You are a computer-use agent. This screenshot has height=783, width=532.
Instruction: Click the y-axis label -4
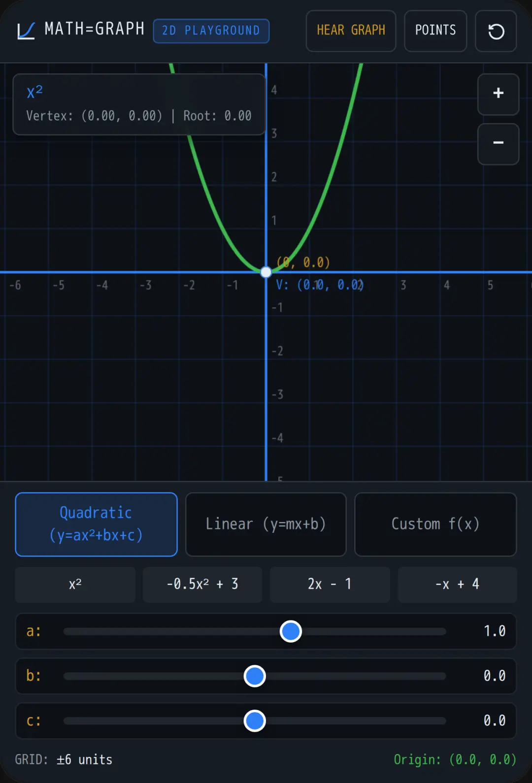(277, 438)
